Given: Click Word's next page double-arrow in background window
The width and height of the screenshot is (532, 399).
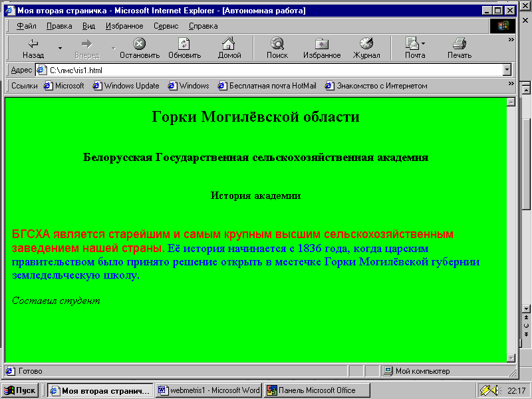Looking at the screenshot, I should [x=526, y=334].
